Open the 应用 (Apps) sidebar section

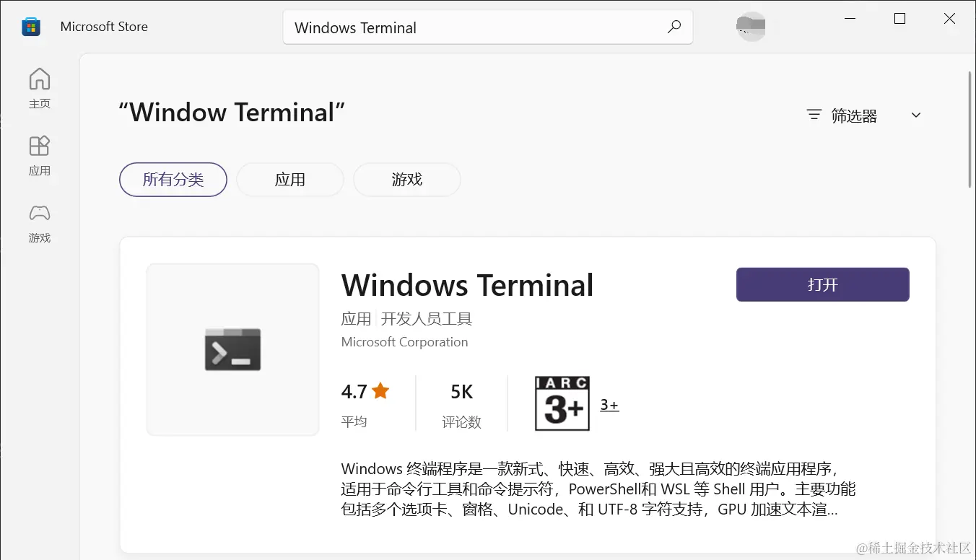click(40, 156)
